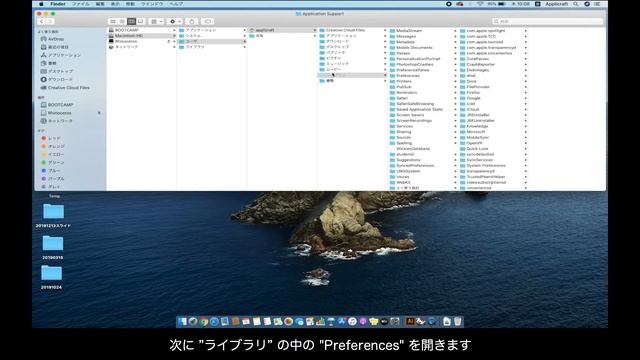Expand arrow next to Messages folder
Image resolution: width=640 pixels, height=360 pixels.
click(x=455, y=36)
